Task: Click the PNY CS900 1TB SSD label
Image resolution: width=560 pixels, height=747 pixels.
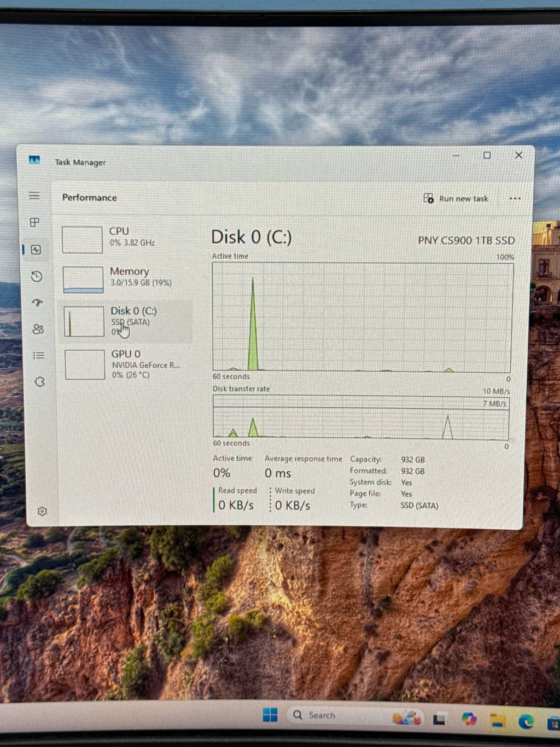Action: [466, 240]
